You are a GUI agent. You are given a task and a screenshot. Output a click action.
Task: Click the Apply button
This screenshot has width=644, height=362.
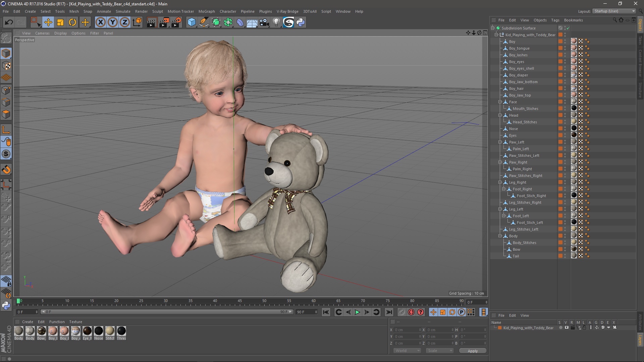pyautogui.click(x=473, y=351)
